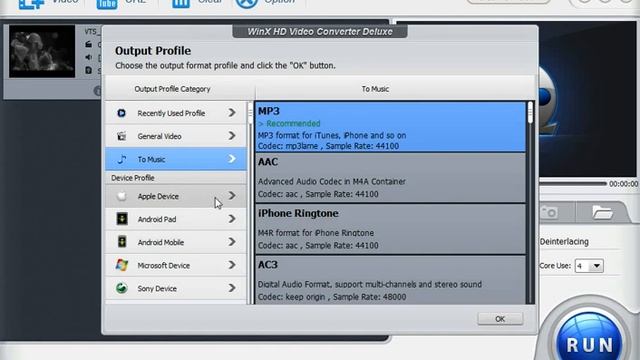The height and width of the screenshot is (360, 640).
Task: Choose the AAC output profile
Action: 390,178
